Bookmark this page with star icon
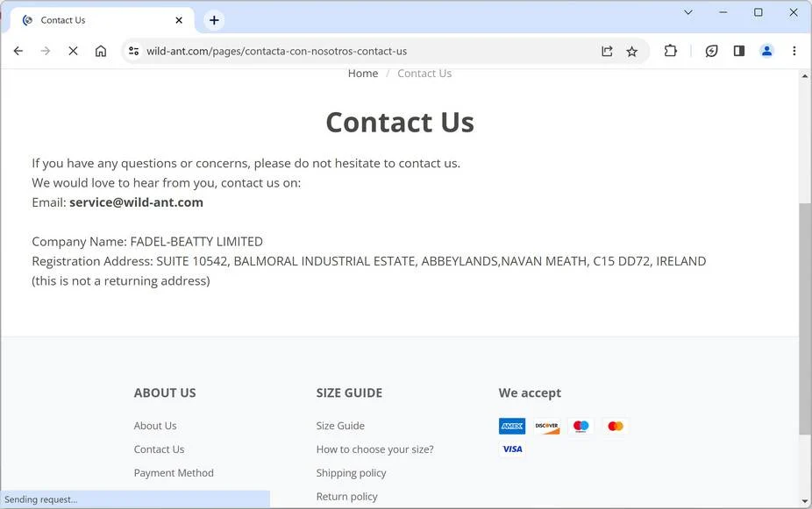Screen dimensions: 812x509 [x=631, y=51]
